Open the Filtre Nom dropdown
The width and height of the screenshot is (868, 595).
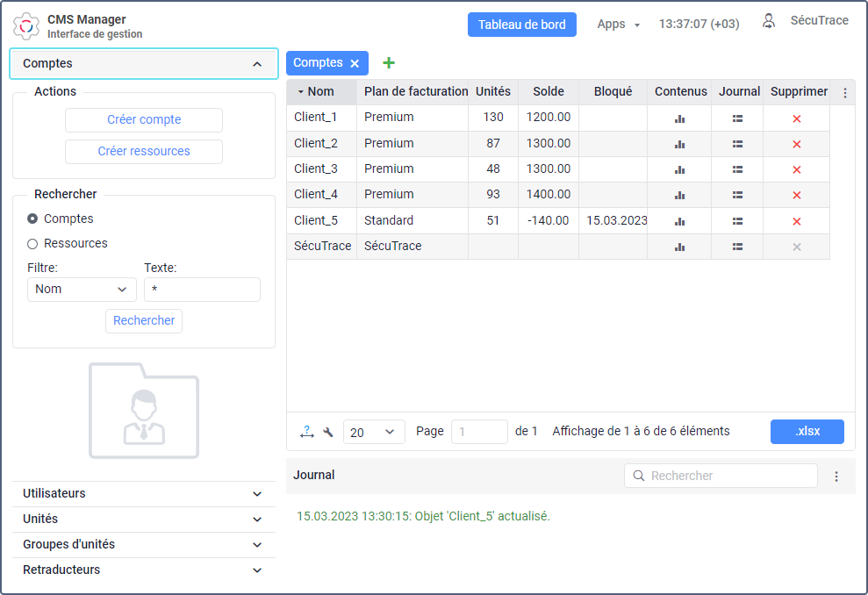pos(82,290)
